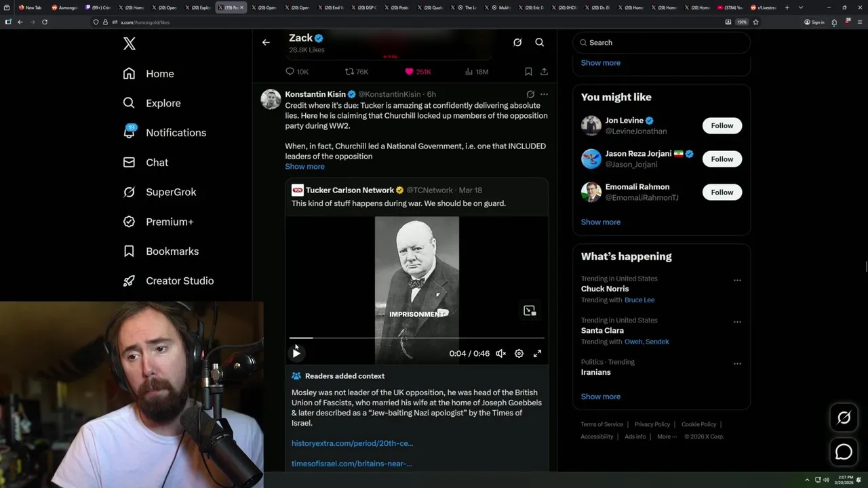Go to Home in sidebar
This screenshot has height=488, width=868.
149,74
